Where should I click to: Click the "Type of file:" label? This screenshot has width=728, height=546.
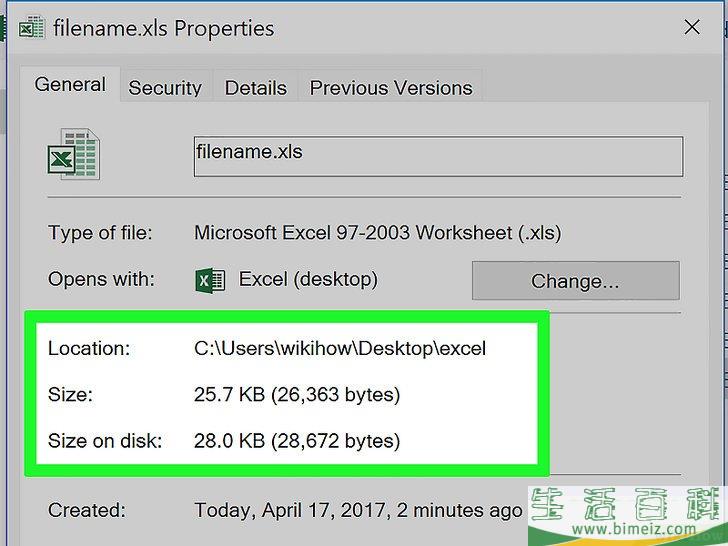point(100,233)
